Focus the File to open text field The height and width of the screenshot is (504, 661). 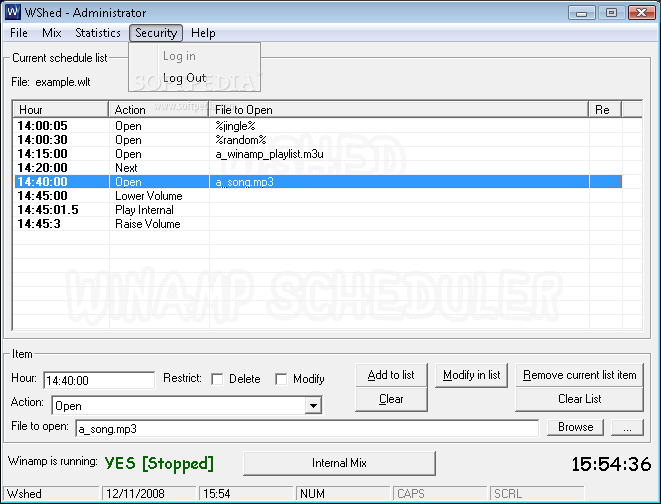click(307, 429)
